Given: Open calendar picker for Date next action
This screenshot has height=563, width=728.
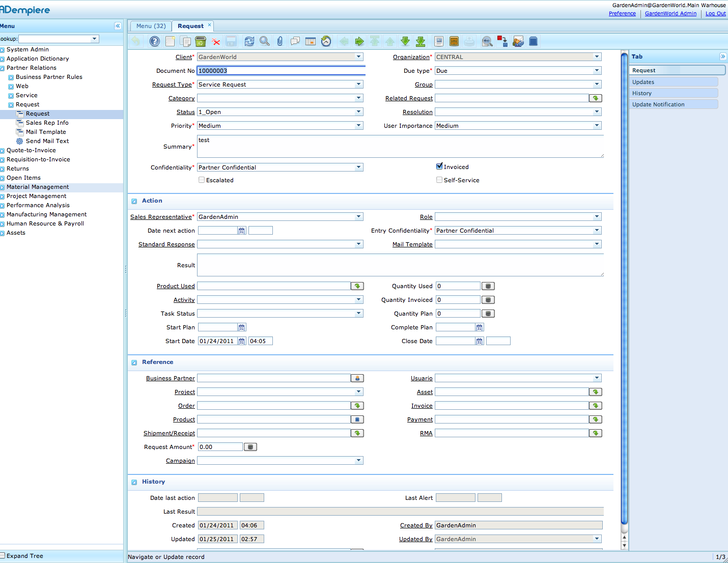Looking at the screenshot, I should [x=242, y=231].
